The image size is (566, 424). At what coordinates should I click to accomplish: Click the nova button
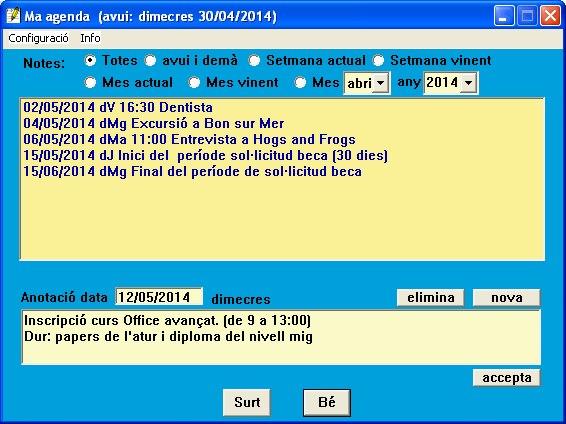(507, 298)
